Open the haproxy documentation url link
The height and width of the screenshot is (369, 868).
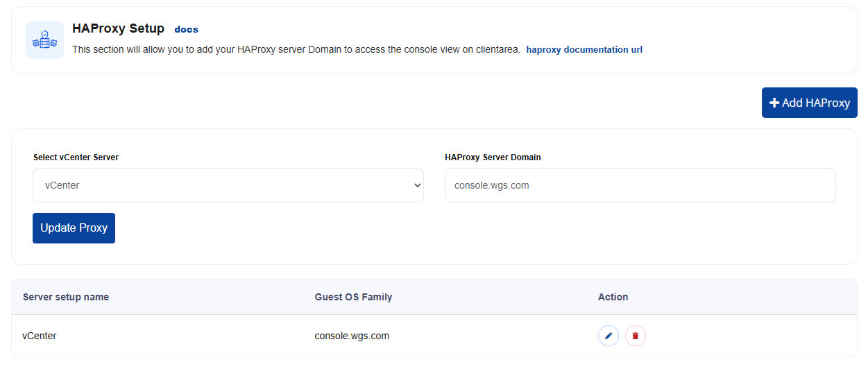584,50
